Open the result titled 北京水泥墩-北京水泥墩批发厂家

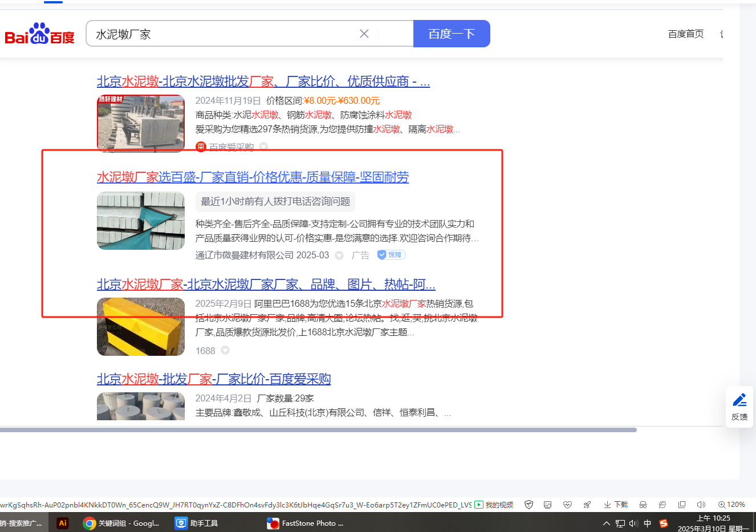[x=263, y=82]
